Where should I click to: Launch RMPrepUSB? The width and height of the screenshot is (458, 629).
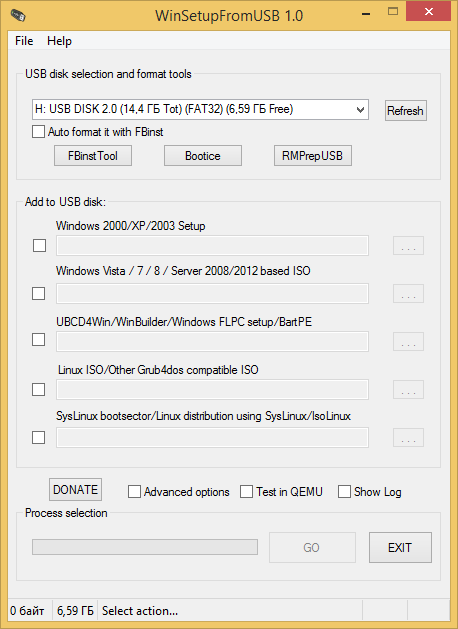(312, 156)
